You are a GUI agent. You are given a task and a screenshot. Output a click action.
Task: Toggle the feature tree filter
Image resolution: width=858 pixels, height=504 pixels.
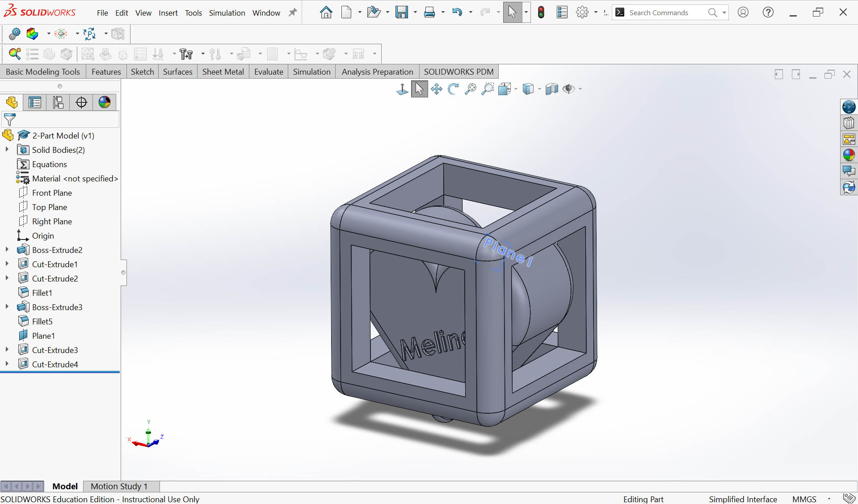[x=10, y=119]
